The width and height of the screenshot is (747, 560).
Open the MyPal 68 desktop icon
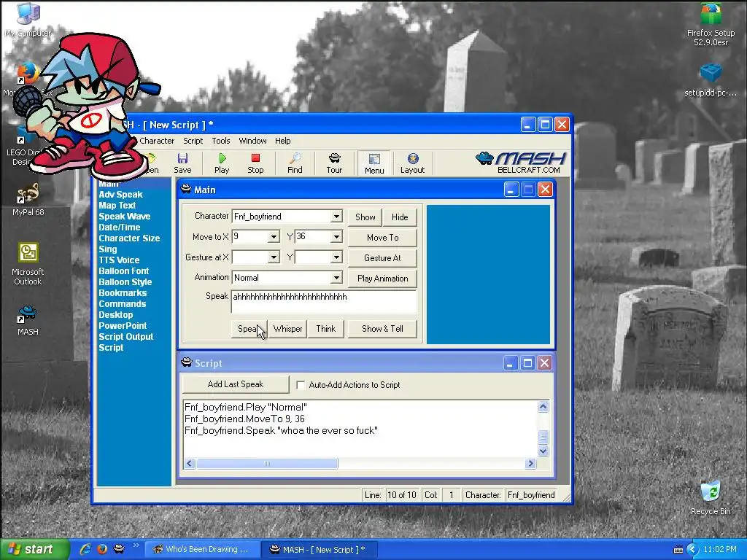tap(28, 200)
